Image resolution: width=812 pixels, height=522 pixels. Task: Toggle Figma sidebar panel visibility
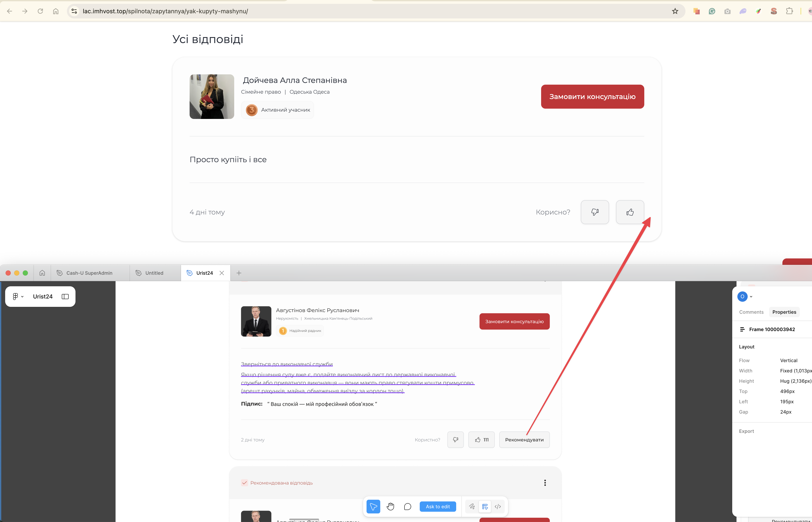coord(65,297)
